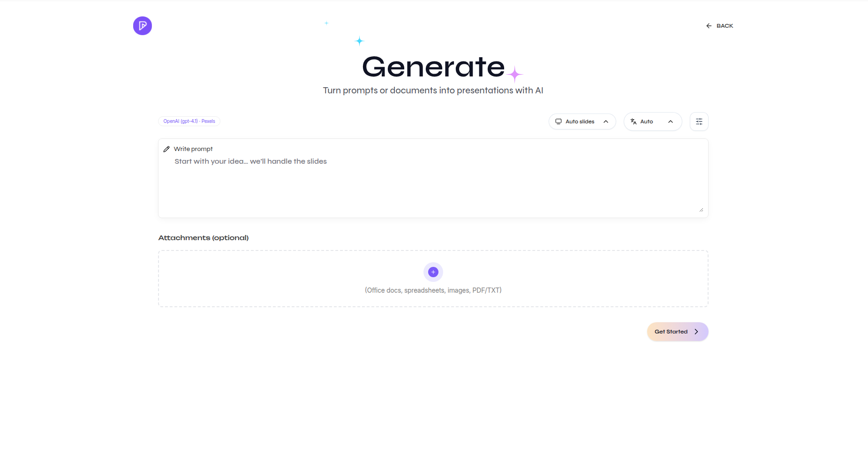Go back using the BACK link

pyautogui.click(x=719, y=26)
